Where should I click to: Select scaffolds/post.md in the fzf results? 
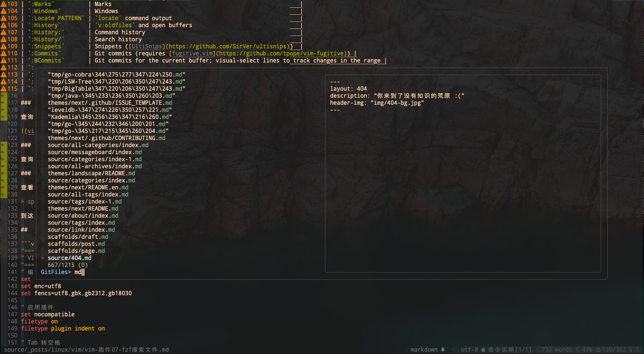click(x=76, y=244)
